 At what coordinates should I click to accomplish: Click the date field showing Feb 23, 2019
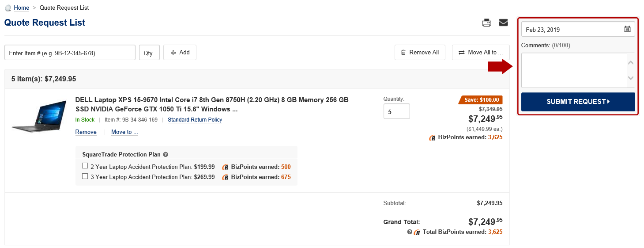(578, 29)
